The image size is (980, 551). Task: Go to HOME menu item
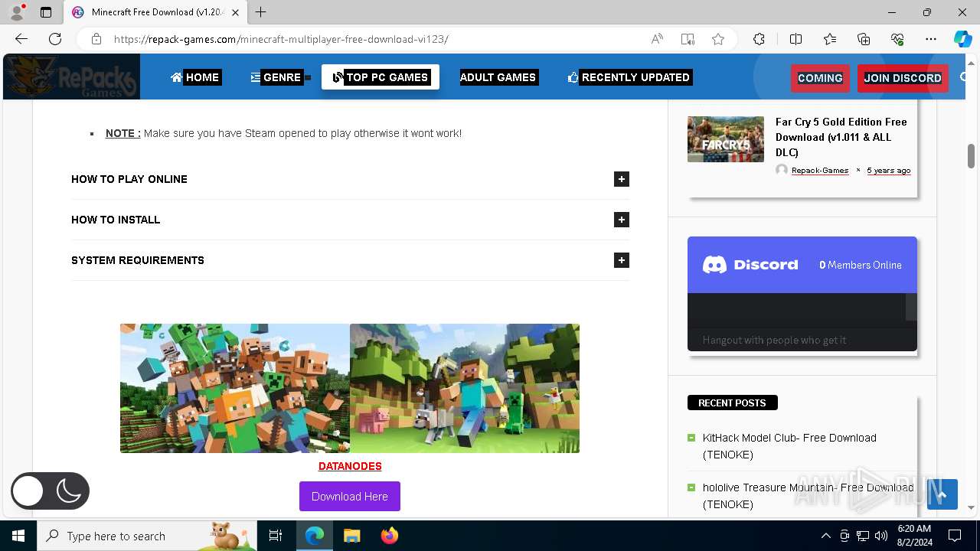pyautogui.click(x=196, y=77)
